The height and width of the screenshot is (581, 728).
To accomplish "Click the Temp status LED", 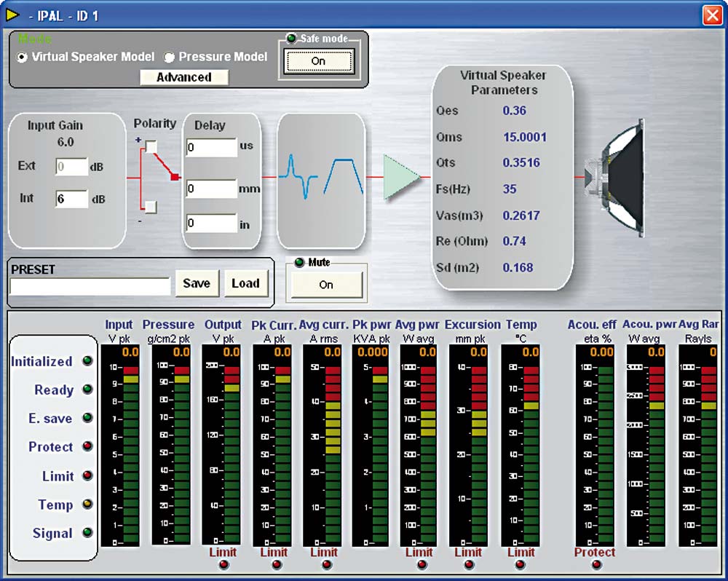I will (87, 504).
